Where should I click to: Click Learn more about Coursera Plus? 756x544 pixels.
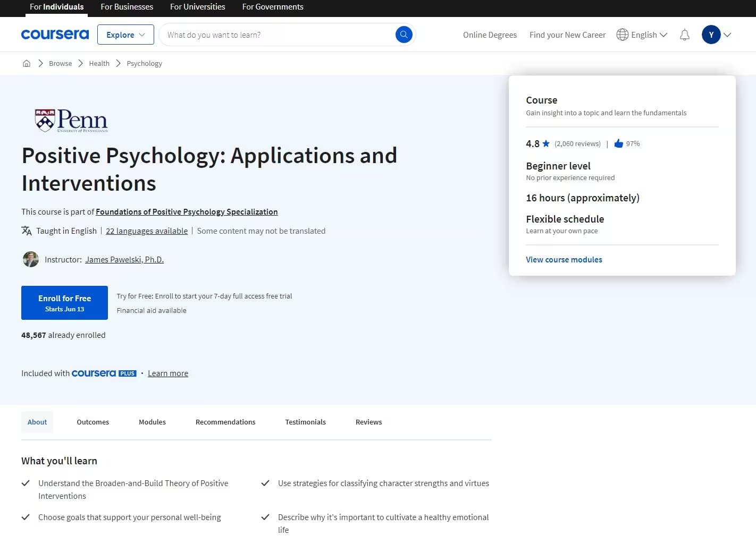pyautogui.click(x=168, y=373)
